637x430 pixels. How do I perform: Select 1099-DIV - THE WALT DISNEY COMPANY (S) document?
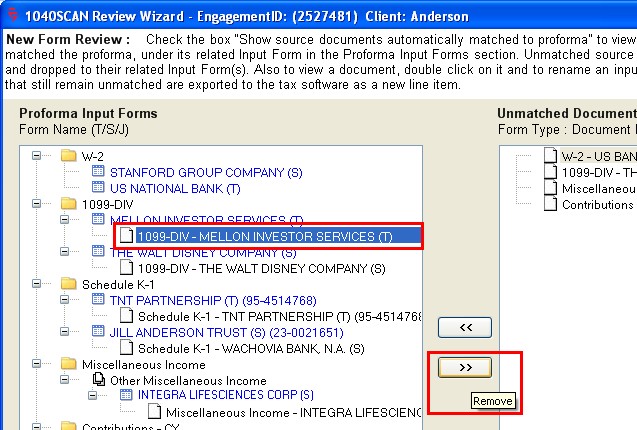(x=262, y=269)
